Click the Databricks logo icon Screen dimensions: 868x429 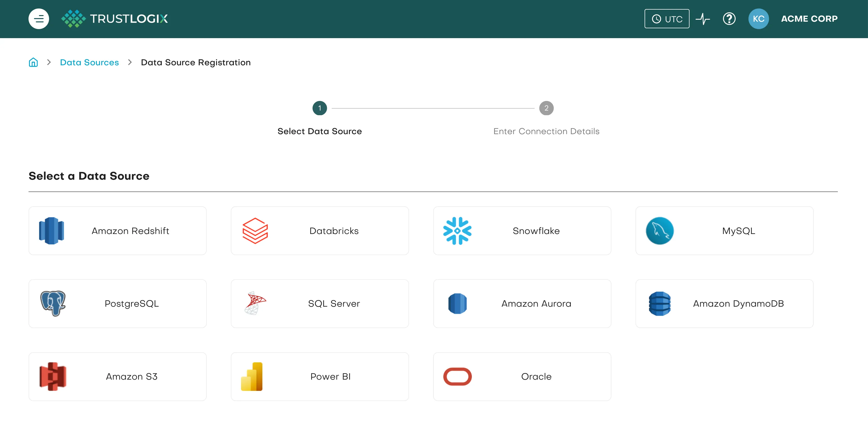pos(255,231)
